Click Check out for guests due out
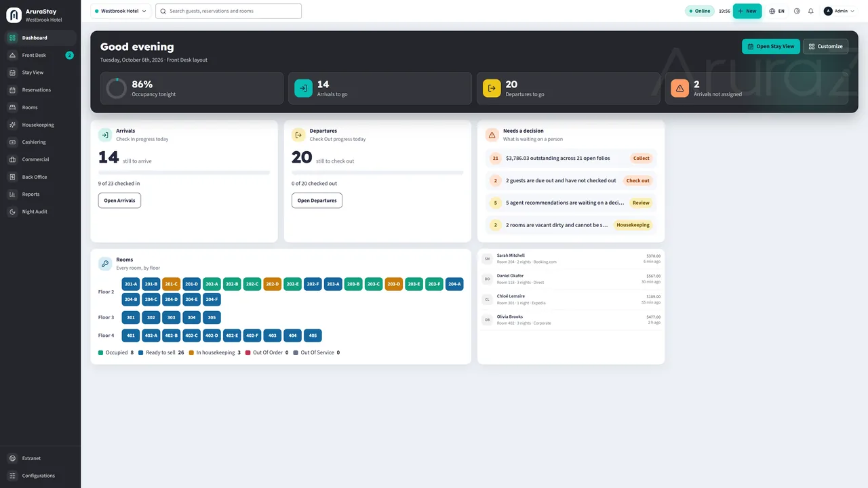 pos(638,181)
